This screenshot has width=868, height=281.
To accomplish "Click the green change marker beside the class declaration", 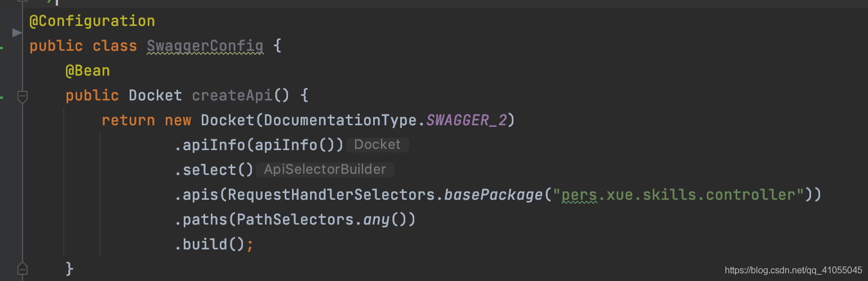I will pyautogui.click(x=2, y=49).
